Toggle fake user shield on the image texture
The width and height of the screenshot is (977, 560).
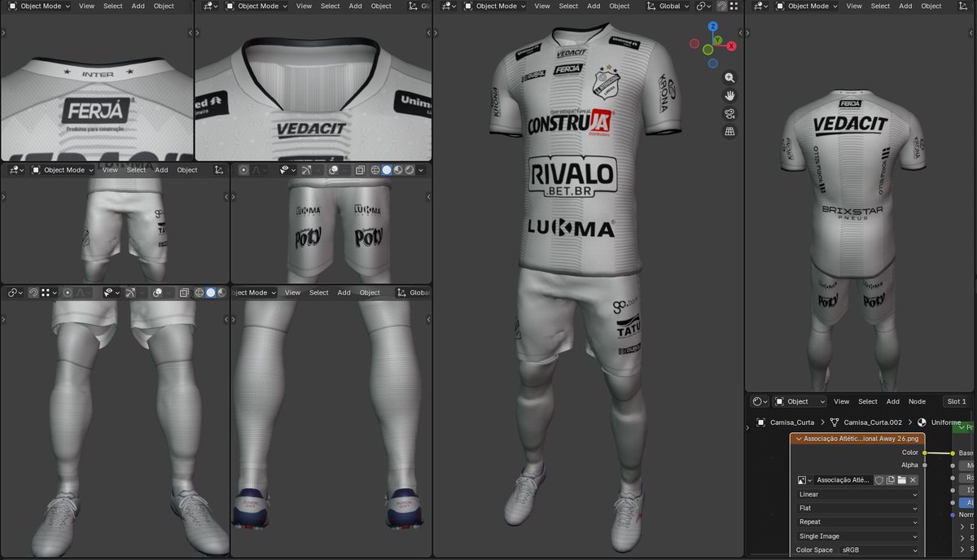coord(879,480)
